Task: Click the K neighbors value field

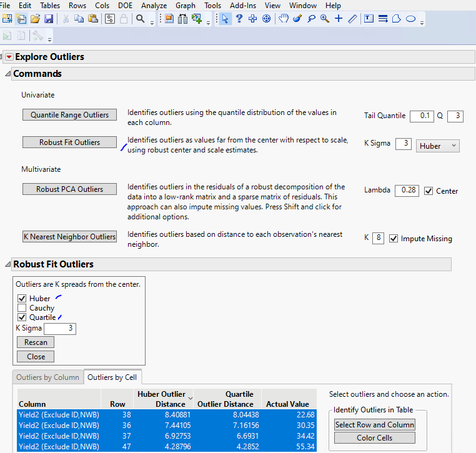Action: (378, 238)
